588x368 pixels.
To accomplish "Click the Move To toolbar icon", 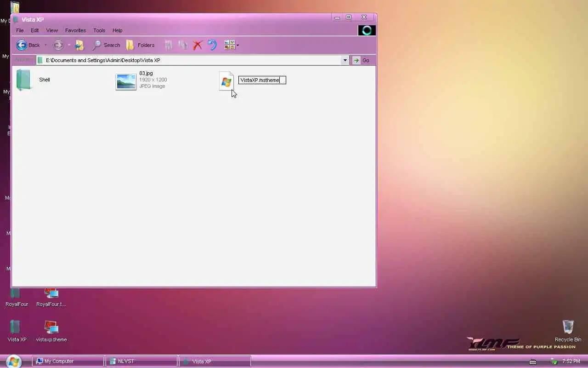I will point(168,45).
